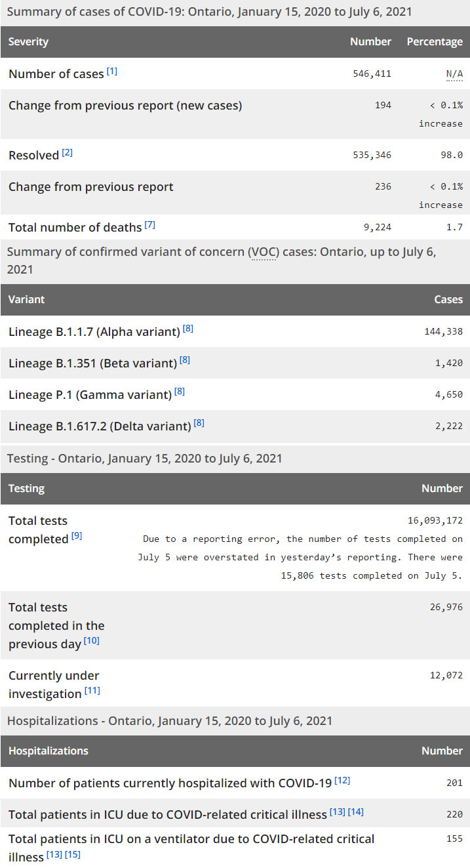The image size is (470, 868).
Task: Open footnote 8 on the Alpha variant row
Action: pyautogui.click(x=188, y=329)
